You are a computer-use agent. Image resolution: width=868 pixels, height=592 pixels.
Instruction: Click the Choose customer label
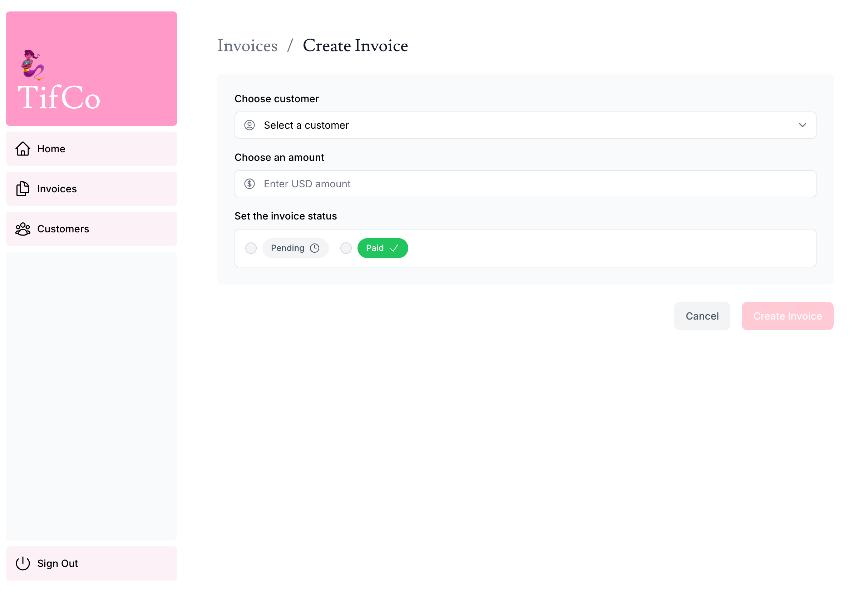point(277,99)
